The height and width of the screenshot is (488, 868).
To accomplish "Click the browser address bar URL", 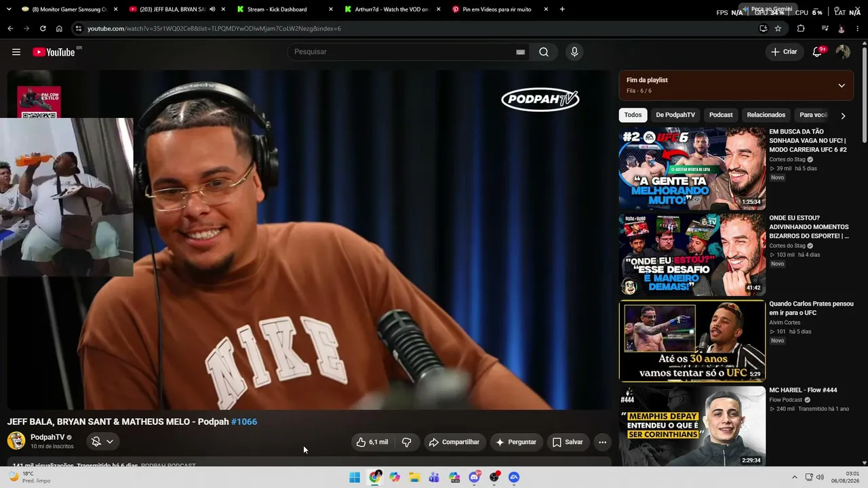I will click(x=214, y=28).
